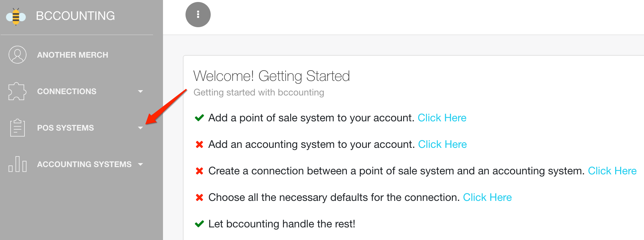Click green checkmark next to Let bccounting handle
644x240 pixels.
[199, 224]
